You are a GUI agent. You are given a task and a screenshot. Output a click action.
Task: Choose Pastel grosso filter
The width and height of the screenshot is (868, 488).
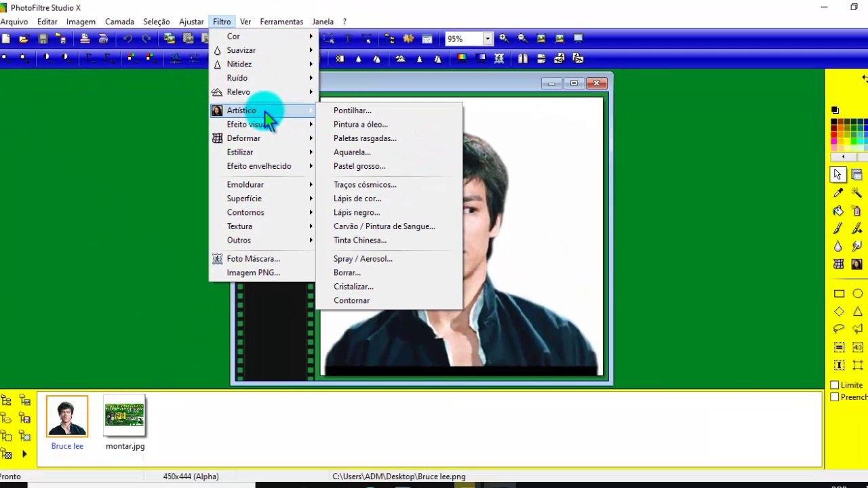point(389,166)
